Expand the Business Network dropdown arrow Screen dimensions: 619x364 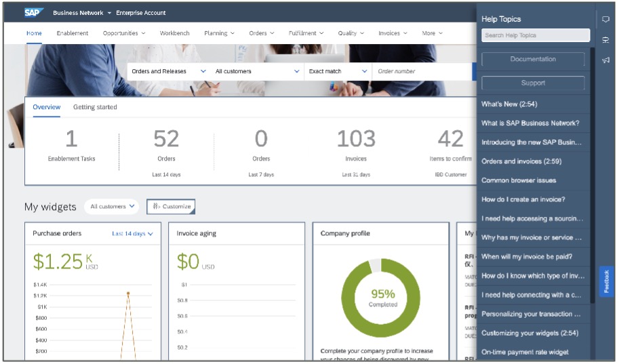(109, 13)
